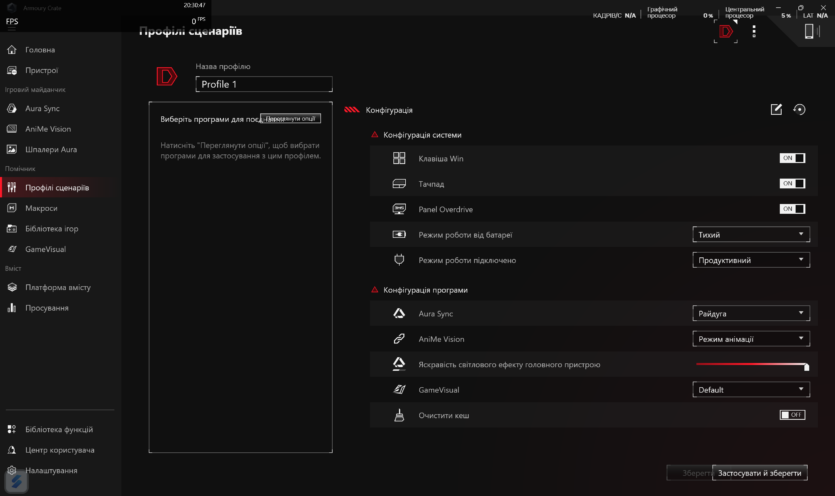
Task: Open Шпалери Aura wallpapers
Action: click(x=51, y=150)
